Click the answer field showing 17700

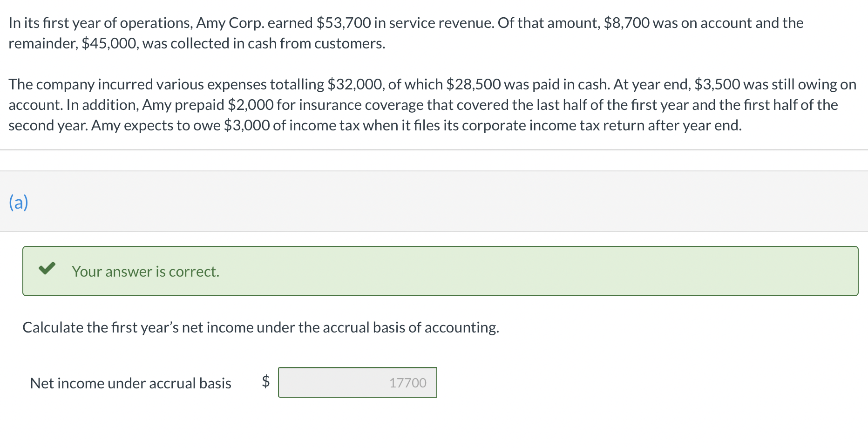[358, 382]
